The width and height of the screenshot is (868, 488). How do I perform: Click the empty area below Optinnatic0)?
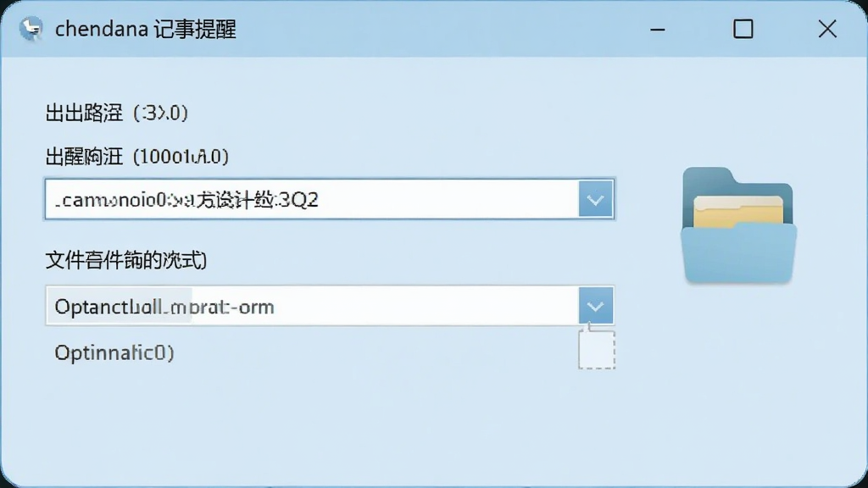pyautogui.click(x=332, y=426)
